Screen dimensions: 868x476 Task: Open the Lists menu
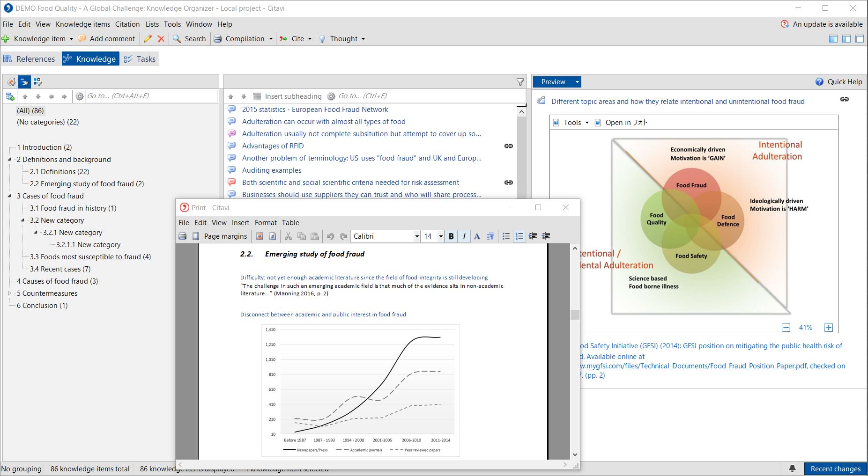pos(152,24)
